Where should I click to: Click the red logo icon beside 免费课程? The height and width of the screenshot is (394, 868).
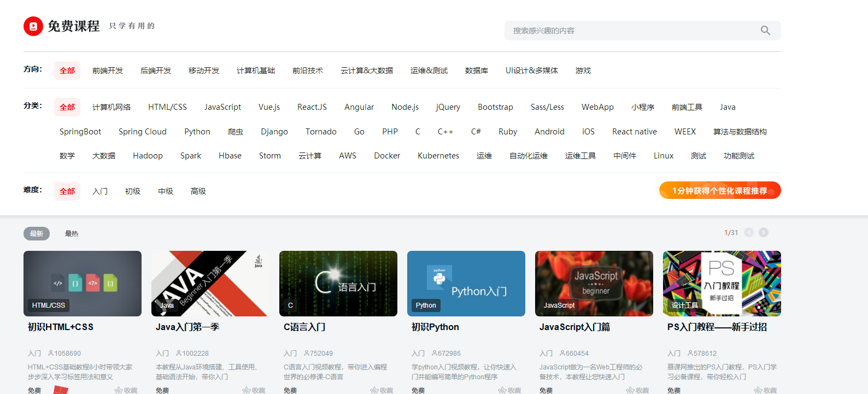tap(33, 26)
